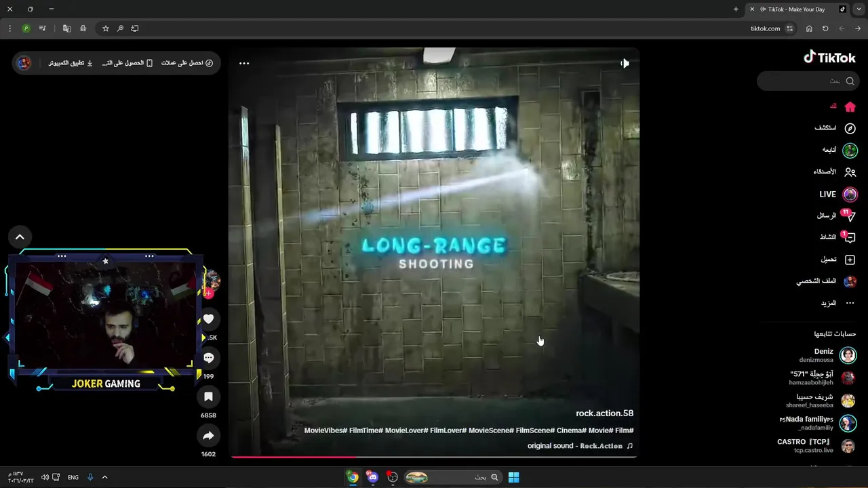Click the install app icon in address bar
The width and height of the screenshot is (868, 488).
pos(134,28)
